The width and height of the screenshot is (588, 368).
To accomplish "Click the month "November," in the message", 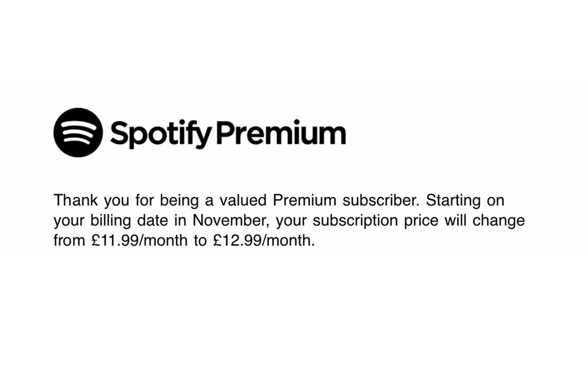I will tap(231, 220).
